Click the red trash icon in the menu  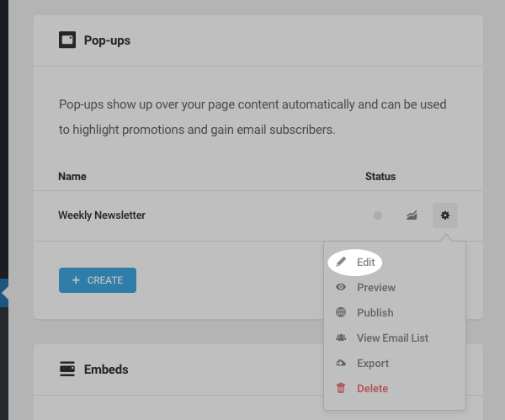[341, 388]
